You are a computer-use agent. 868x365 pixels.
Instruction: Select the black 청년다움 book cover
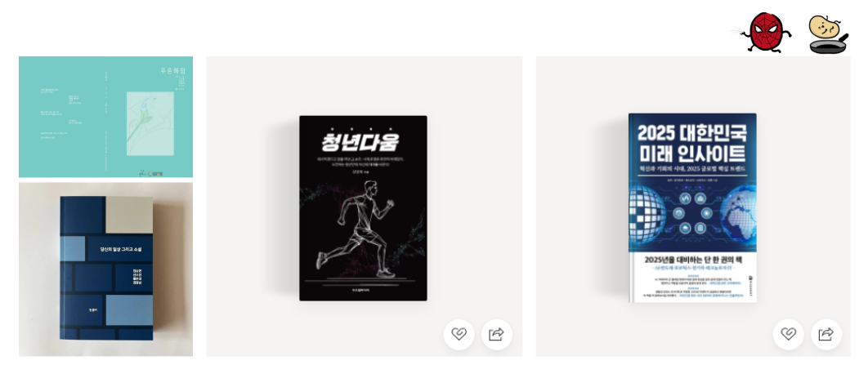pos(363,208)
